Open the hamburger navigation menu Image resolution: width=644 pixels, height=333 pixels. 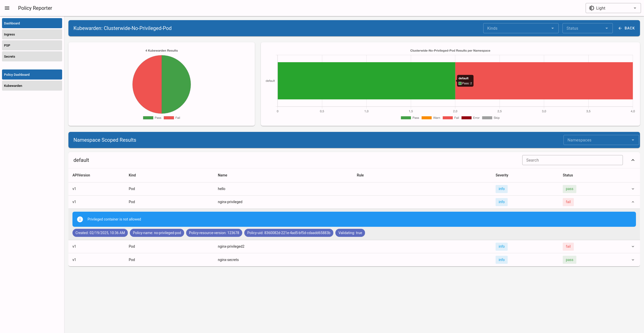click(7, 8)
